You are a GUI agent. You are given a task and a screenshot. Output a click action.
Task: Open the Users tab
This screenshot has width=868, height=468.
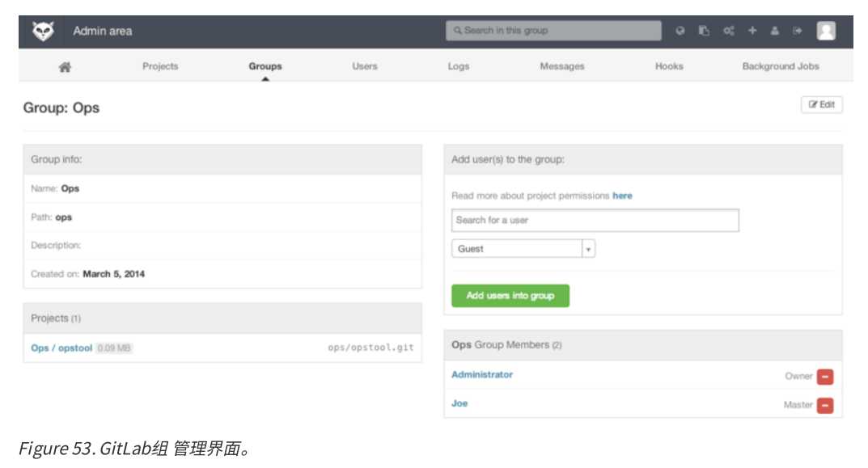pos(364,66)
